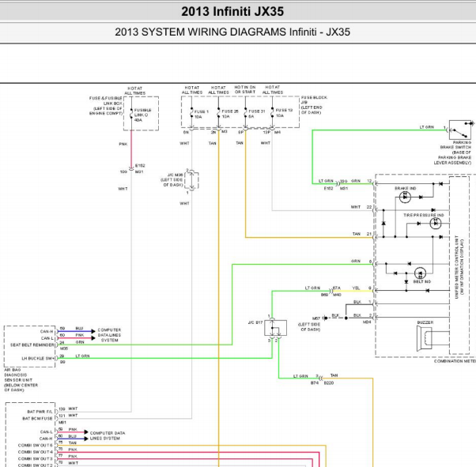Image resolution: width=476 pixels, height=467 pixels.
Task: Click the Fuse 25 10A symbol
Action: click(218, 112)
